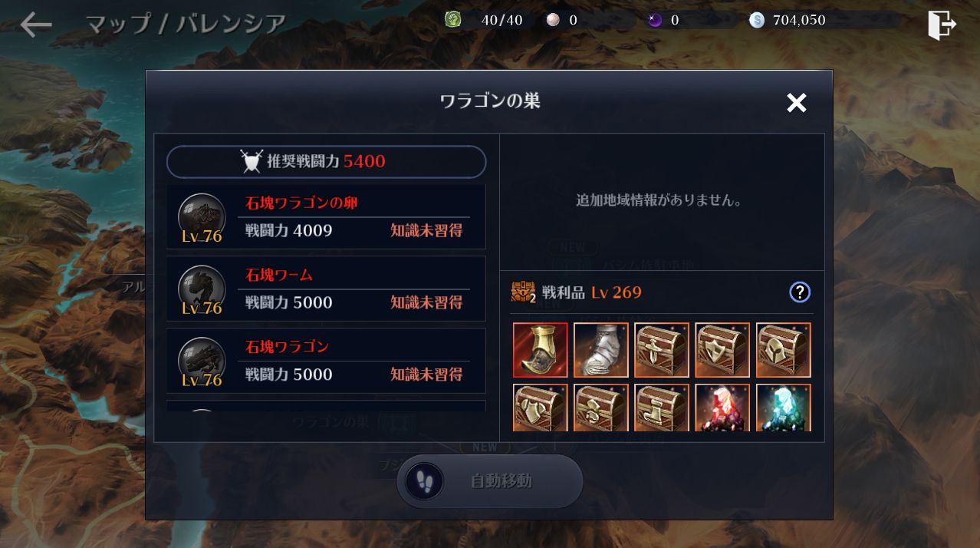This screenshot has height=548, width=980.
Task: Select the helmet treasure chest loot item
Action: coord(784,350)
